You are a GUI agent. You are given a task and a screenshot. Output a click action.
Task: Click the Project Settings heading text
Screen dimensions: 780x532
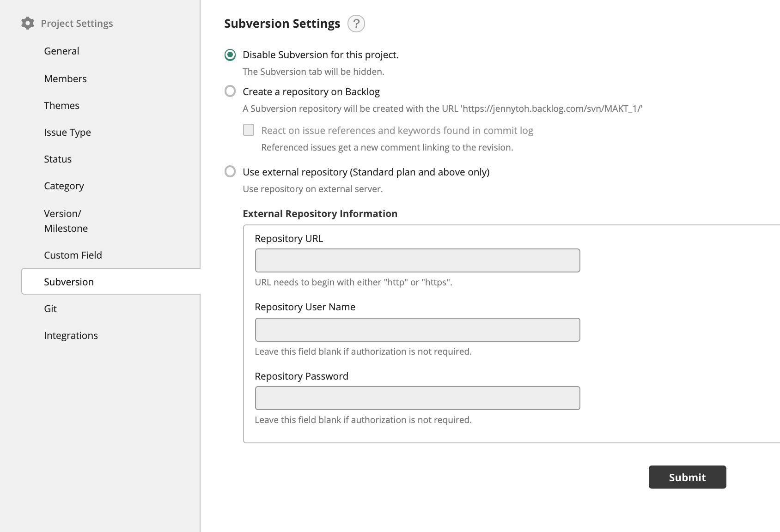pos(77,23)
